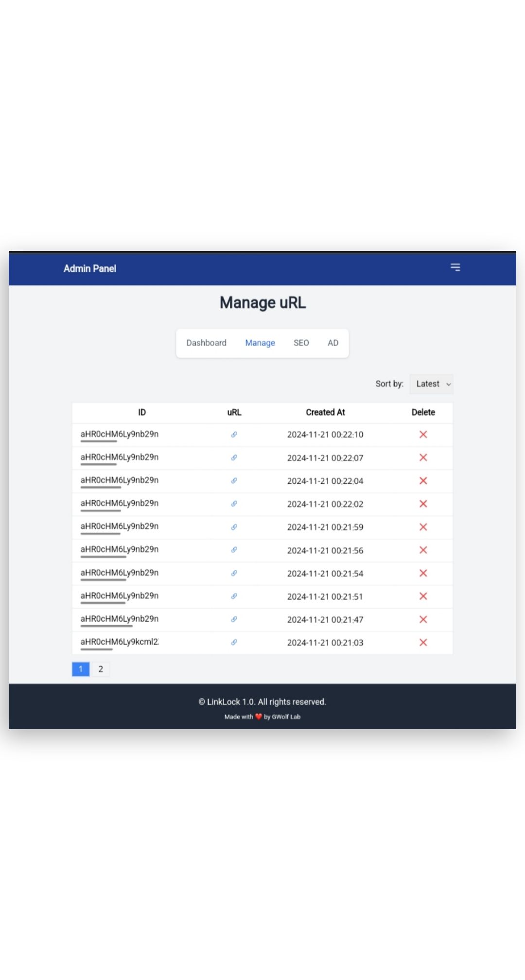Open link icon for row created 00:22:07
Viewport: 525px width, 980px height.
pyautogui.click(x=234, y=457)
